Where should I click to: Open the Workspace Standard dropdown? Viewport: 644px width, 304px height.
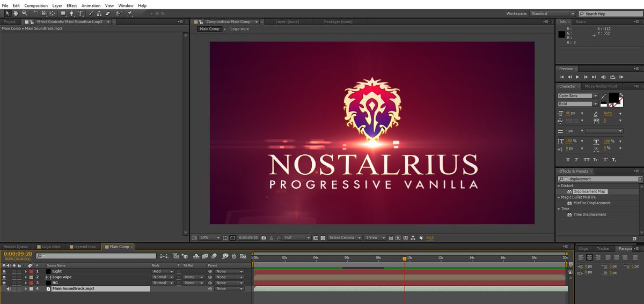pos(553,13)
